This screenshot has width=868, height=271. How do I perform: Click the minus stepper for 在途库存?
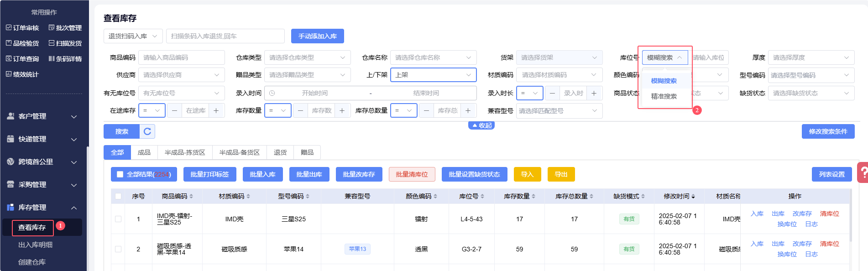(x=174, y=110)
